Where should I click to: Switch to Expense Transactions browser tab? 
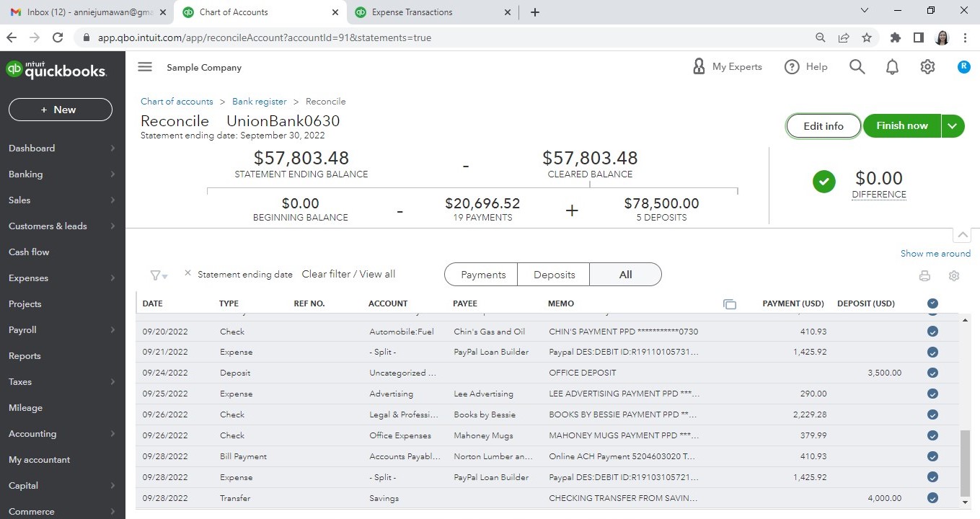[x=431, y=12]
